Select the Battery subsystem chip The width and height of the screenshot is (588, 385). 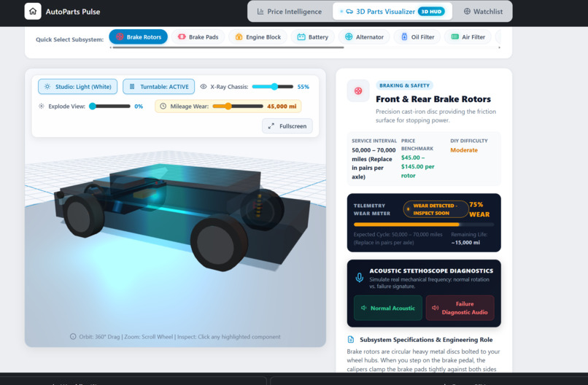[x=313, y=36]
